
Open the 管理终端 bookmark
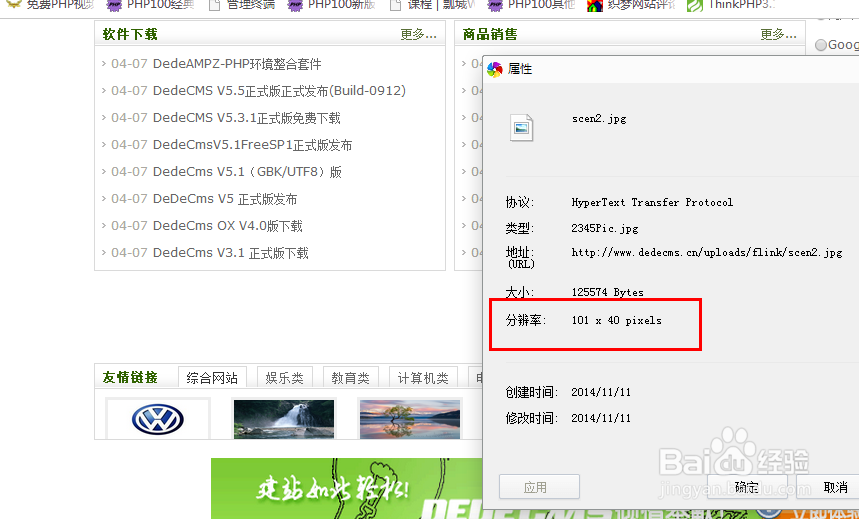[242, 5]
